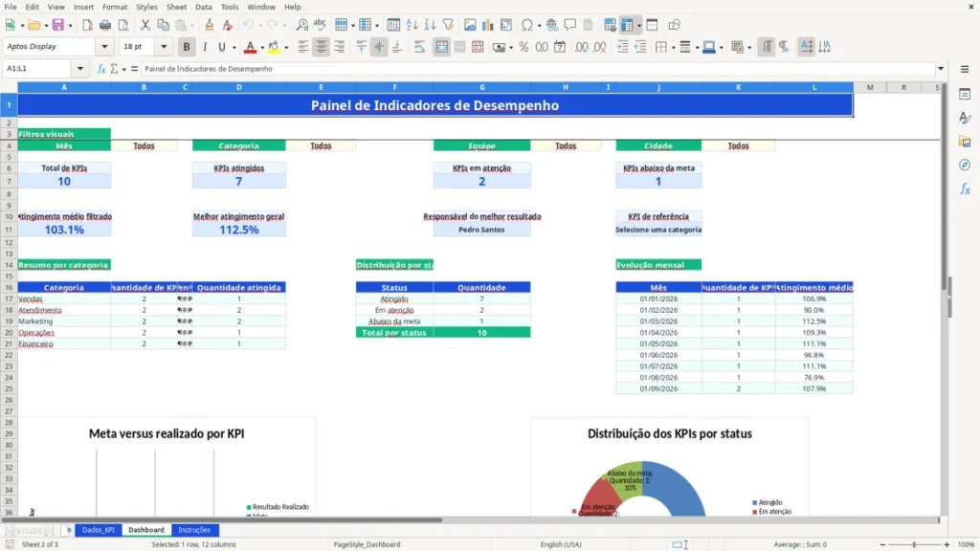Toggle Bold formatting
The width and height of the screenshot is (980, 551).
[x=187, y=47]
